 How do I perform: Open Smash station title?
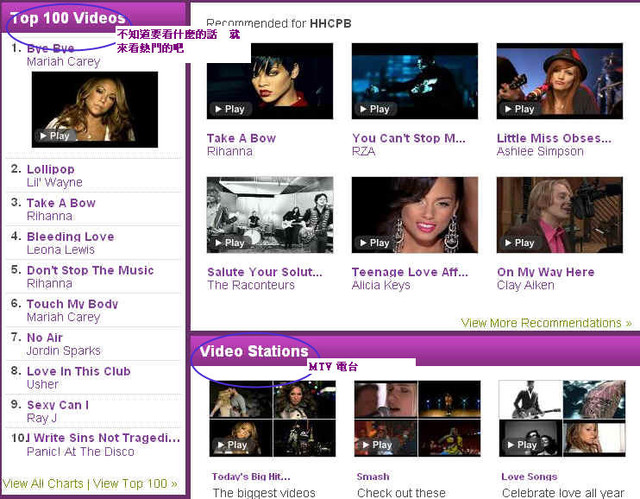373,476
